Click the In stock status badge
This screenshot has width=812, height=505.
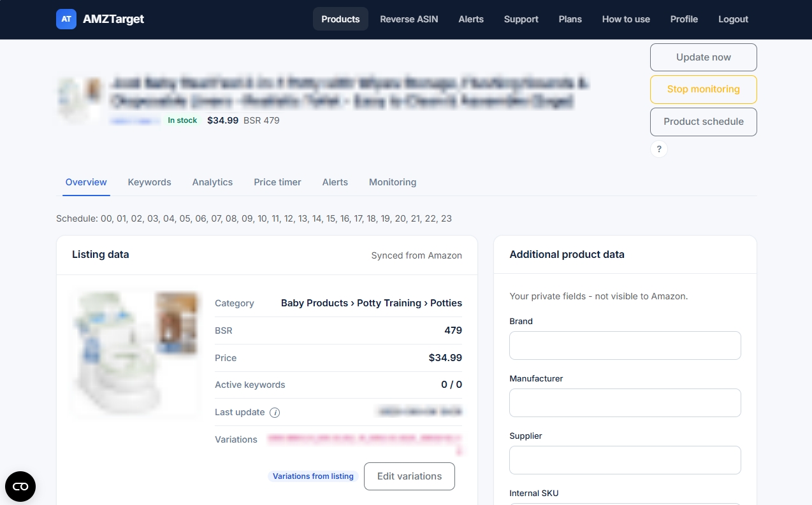[x=182, y=120]
